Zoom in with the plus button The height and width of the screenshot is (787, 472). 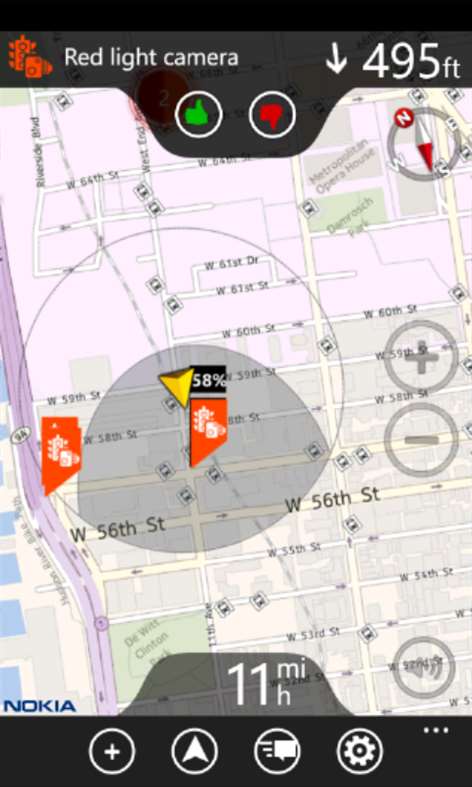[x=421, y=357]
